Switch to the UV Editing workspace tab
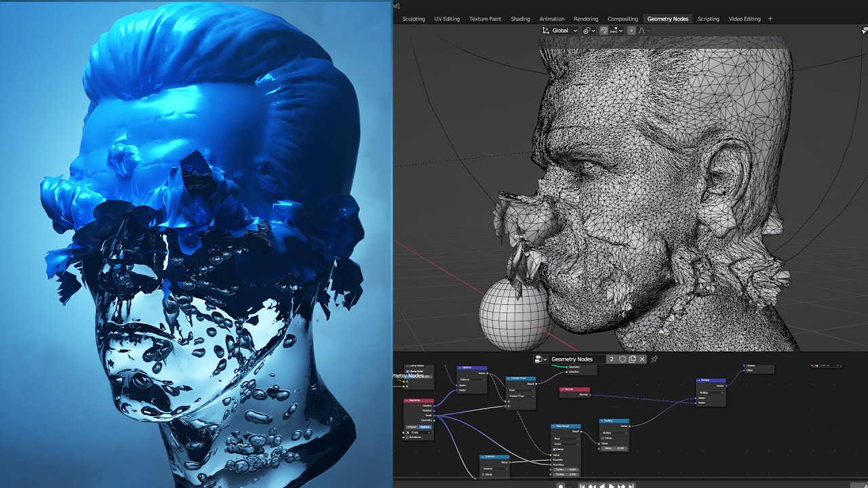This screenshot has height=488, width=868. [x=447, y=19]
